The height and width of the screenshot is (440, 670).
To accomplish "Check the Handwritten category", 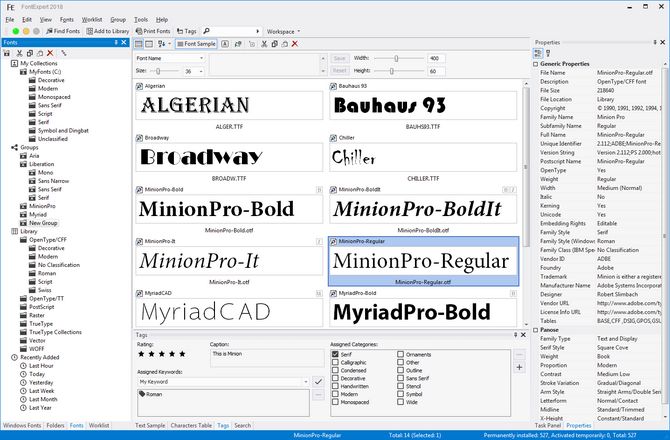I will [335, 386].
